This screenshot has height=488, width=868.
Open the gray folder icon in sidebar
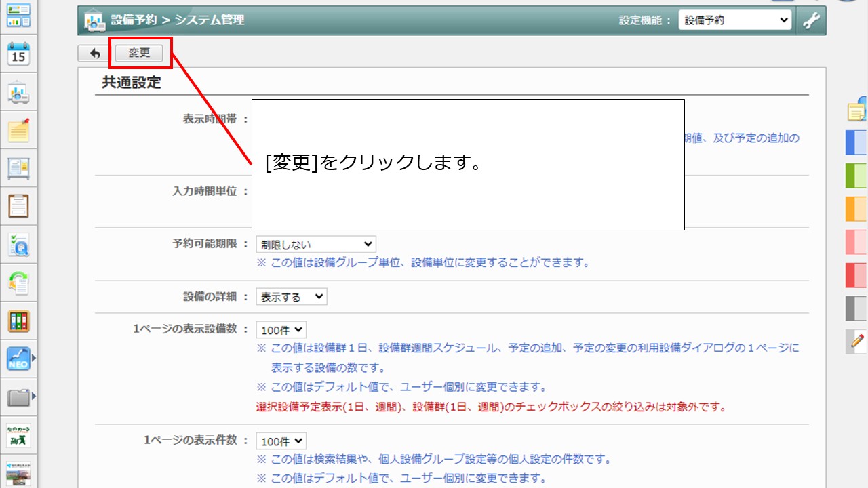tap(18, 397)
